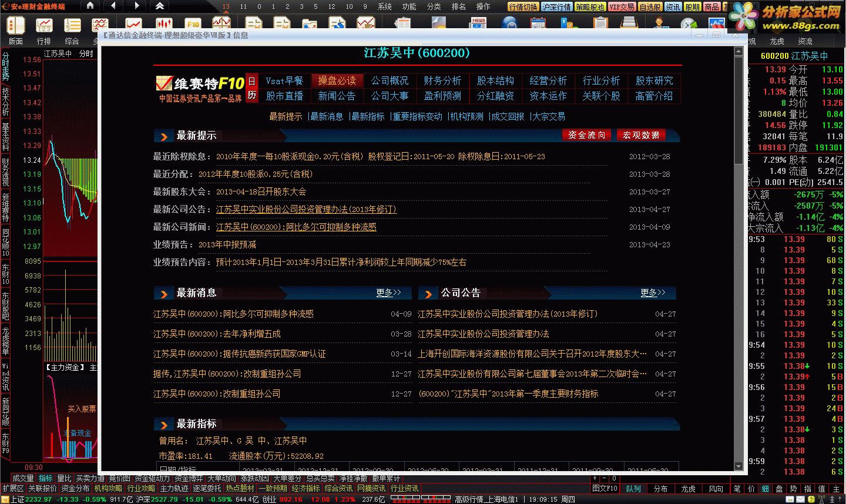
Task: Click the 策略股池 button
Action: 590,7
